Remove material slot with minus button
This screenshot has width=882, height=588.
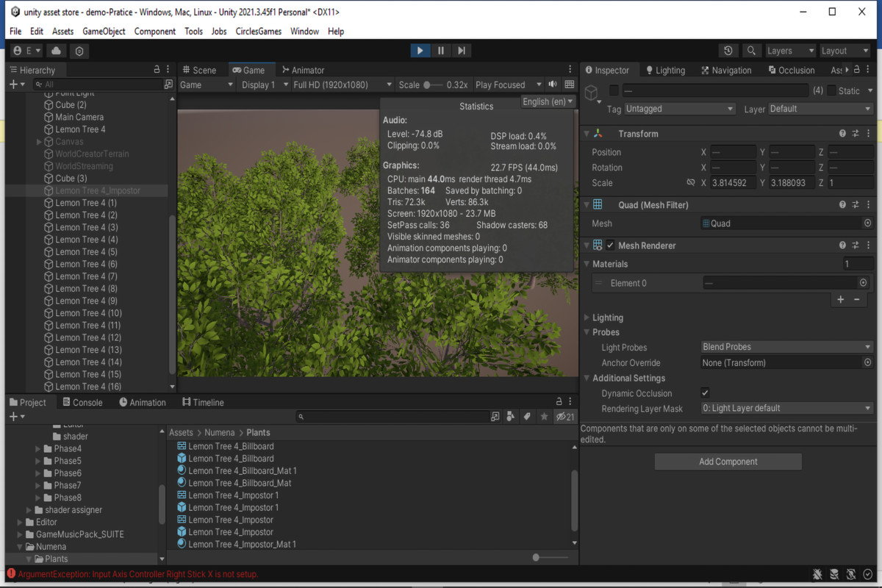856,299
